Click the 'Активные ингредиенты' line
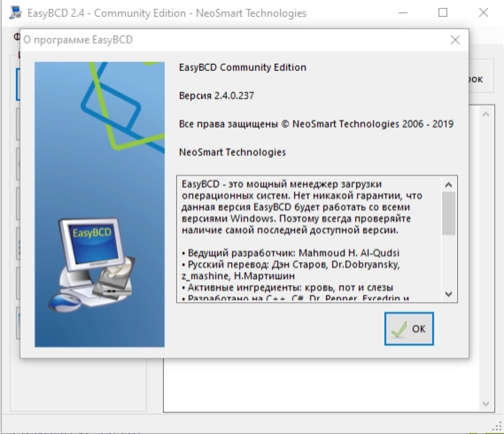 click(287, 287)
